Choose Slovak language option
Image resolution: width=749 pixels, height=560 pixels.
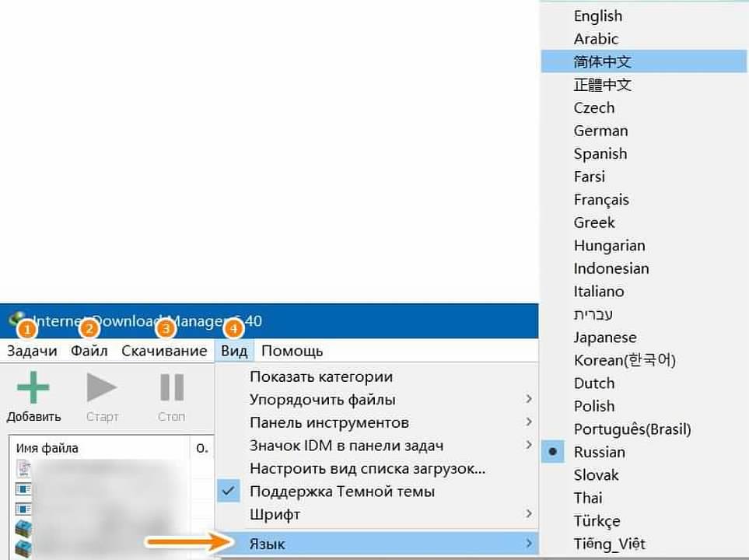[x=644, y=474]
